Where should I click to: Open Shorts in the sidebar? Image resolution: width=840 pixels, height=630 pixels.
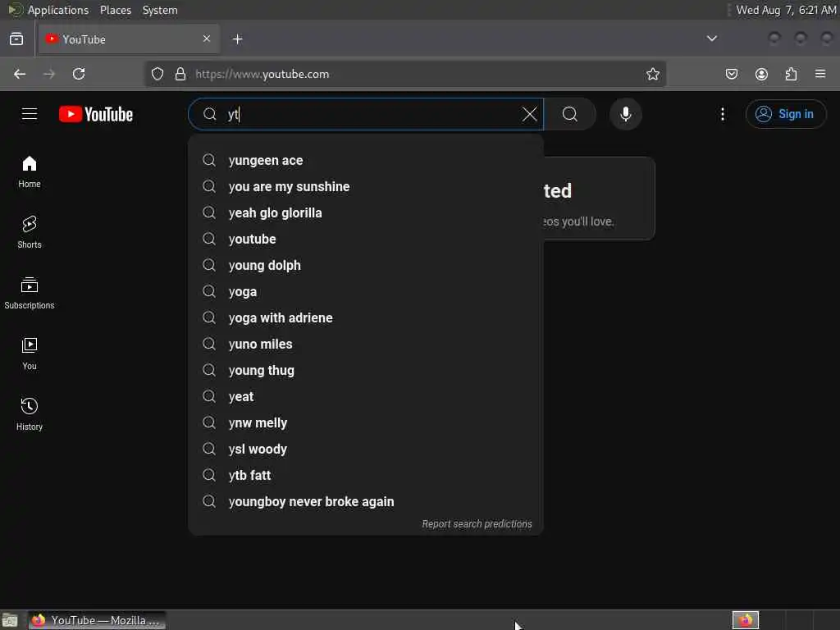click(x=30, y=232)
